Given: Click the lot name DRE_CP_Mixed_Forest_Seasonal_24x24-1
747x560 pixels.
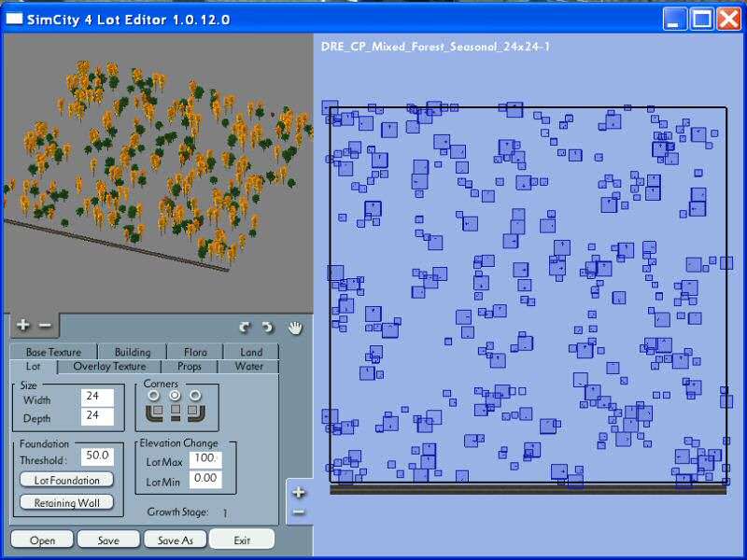Looking at the screenshot, I should click(435, 47).
